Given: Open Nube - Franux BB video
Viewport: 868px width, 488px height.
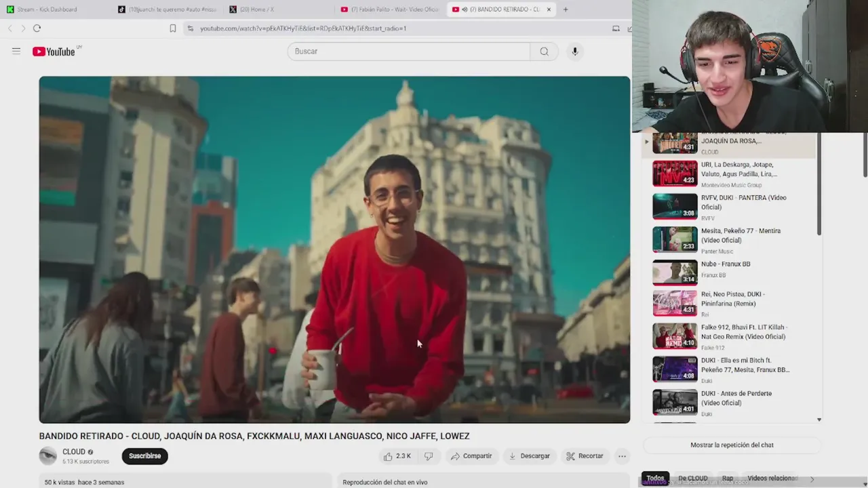Looking at the screenshot, I should (729, 271).
